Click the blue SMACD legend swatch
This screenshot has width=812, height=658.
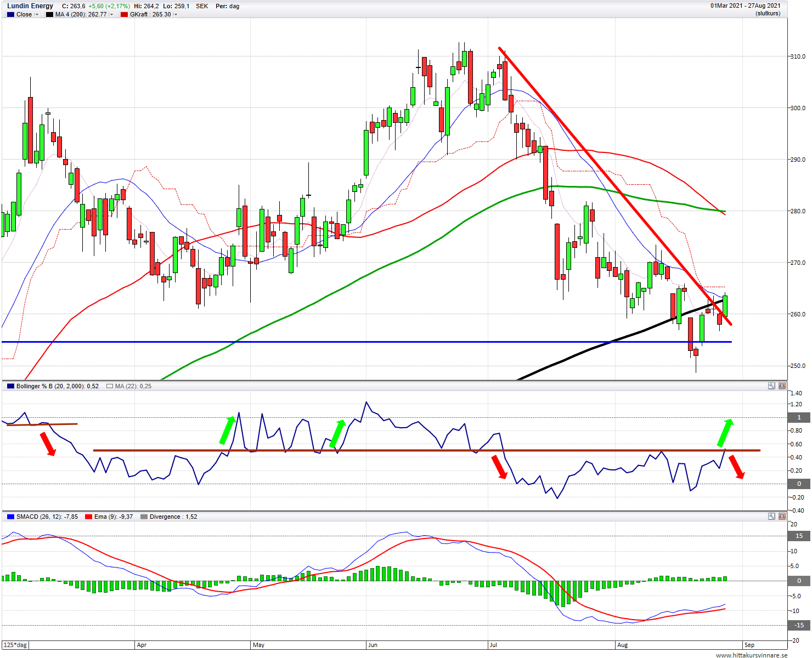click(10, 517)
